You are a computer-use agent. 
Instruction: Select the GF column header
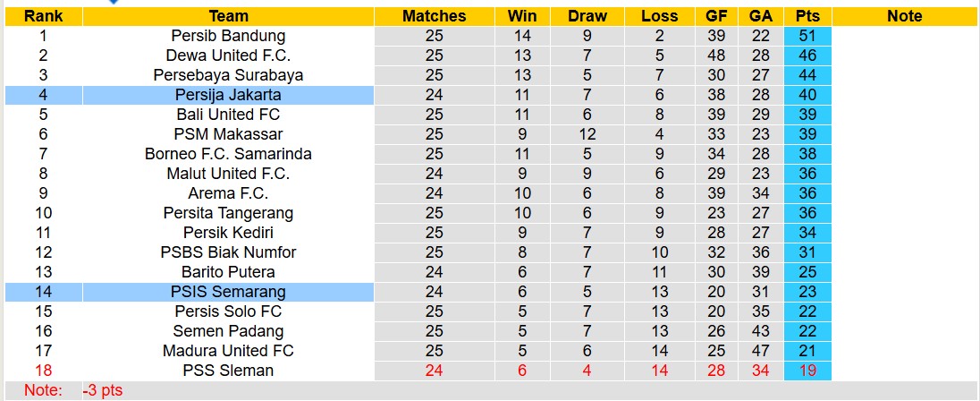coord(716,16)
